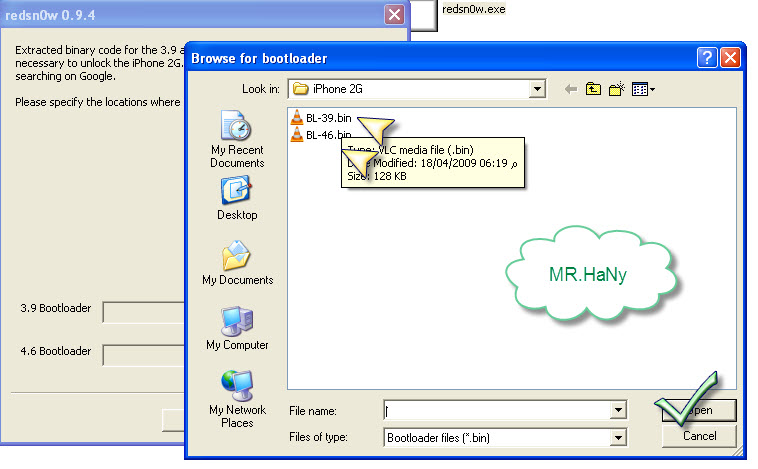The width and height of the screenshot is (758, 469).
Task: Cancel the bootloader browse dialog
Action: 700,436
